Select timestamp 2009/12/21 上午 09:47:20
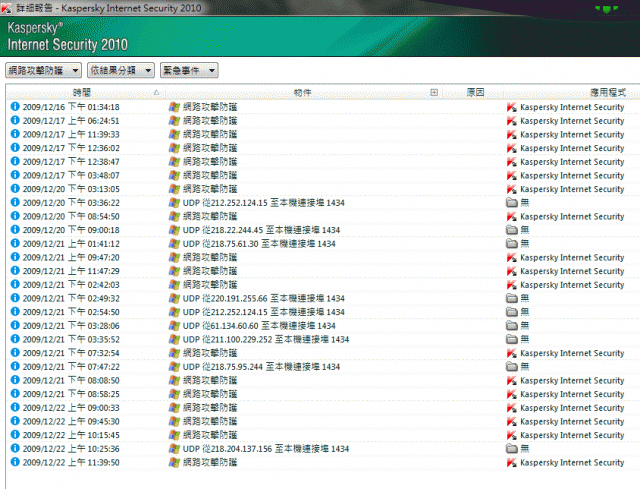640x489 pixels. pyautogui.click(x=71, y=258)
